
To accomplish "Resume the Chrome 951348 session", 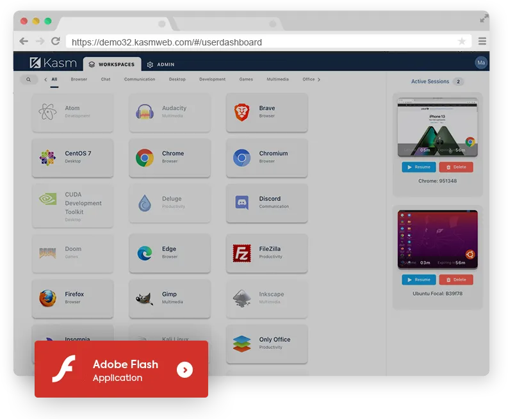I will pyautogui.click(x=419, y=167).
